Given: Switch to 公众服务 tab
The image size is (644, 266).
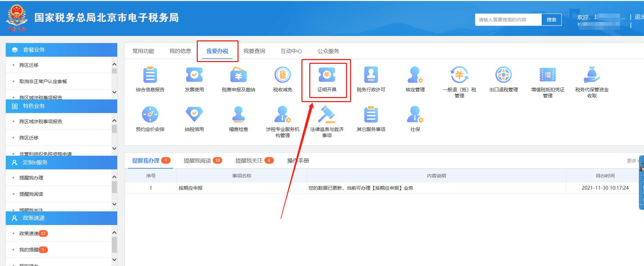Looking at the screenshot, I should point(328,51).
